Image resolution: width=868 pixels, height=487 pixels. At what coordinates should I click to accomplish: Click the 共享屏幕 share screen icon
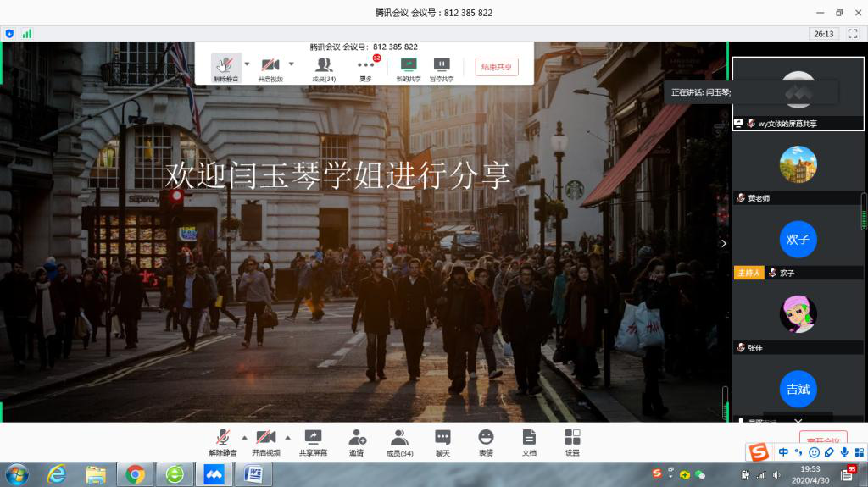pos(313,441)
